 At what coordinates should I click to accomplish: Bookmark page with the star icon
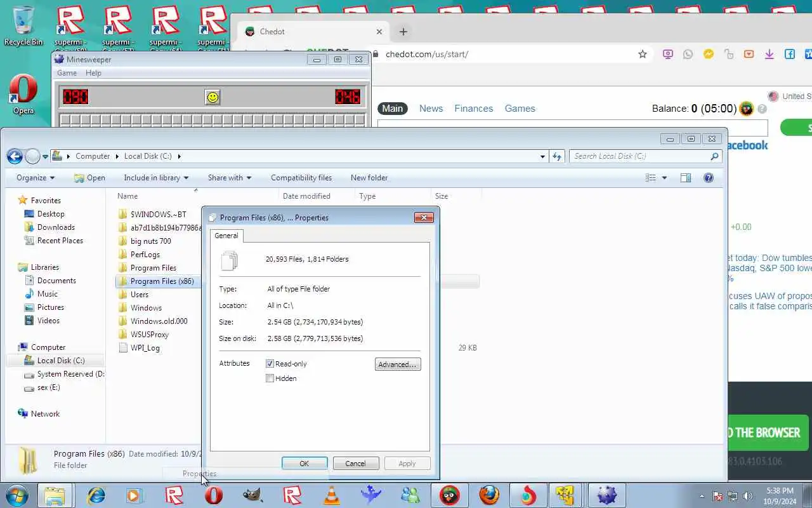643,55
